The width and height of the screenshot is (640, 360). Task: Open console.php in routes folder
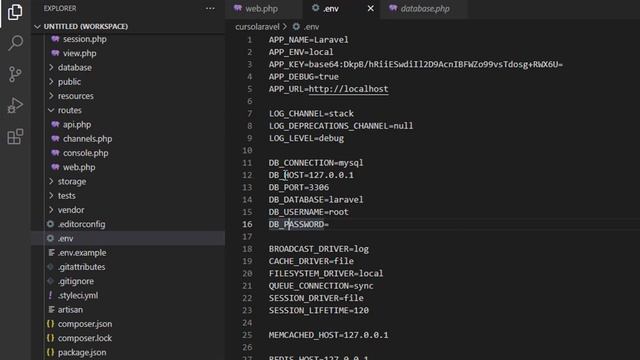[85, 153]
